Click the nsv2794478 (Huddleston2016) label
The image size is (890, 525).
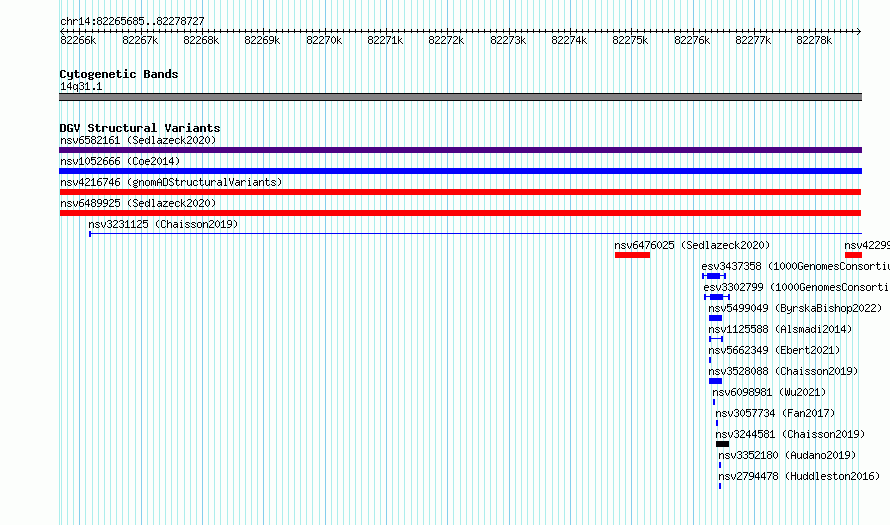[799, 476]
